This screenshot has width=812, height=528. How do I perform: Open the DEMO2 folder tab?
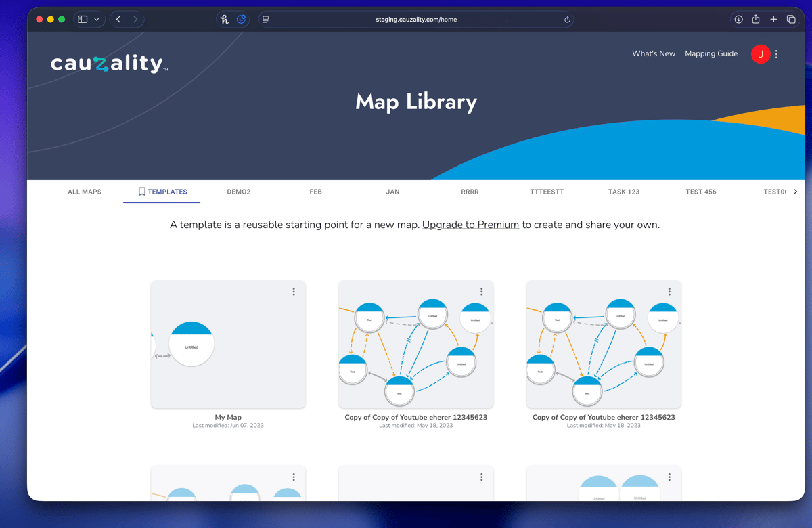[x=239, y=192]
